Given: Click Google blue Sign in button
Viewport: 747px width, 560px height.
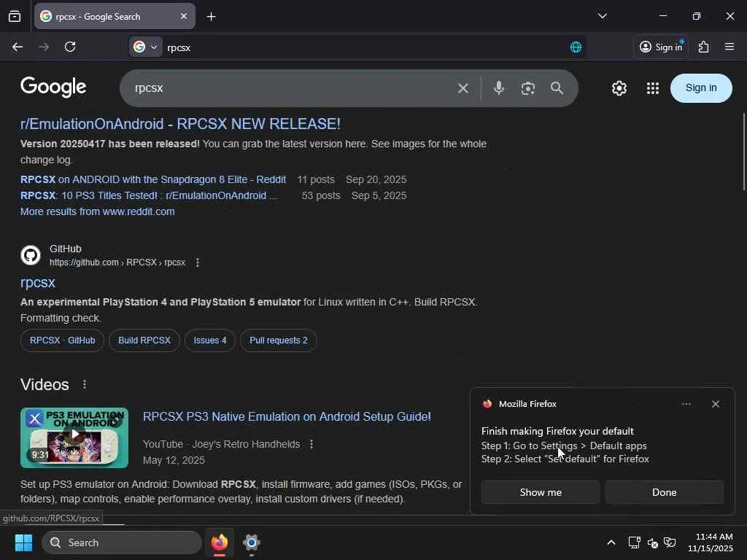Looking at the screenshot, I should coord(701,88).
